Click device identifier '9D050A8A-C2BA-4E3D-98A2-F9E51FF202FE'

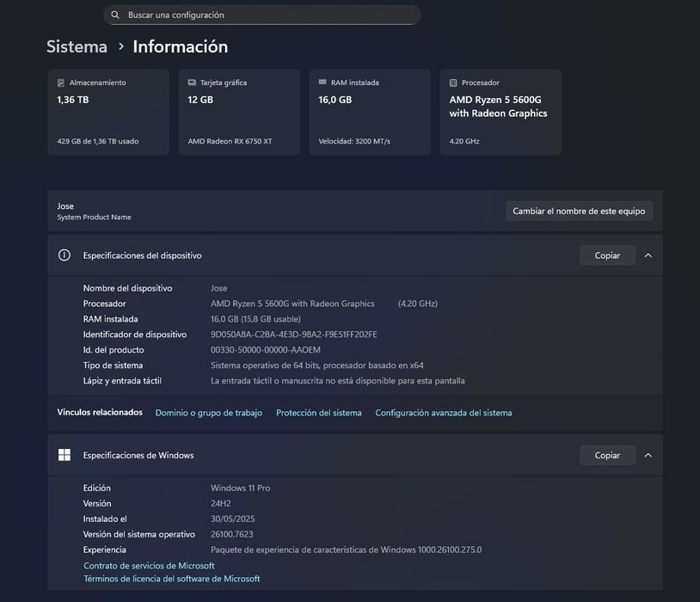tap(294, 334)
